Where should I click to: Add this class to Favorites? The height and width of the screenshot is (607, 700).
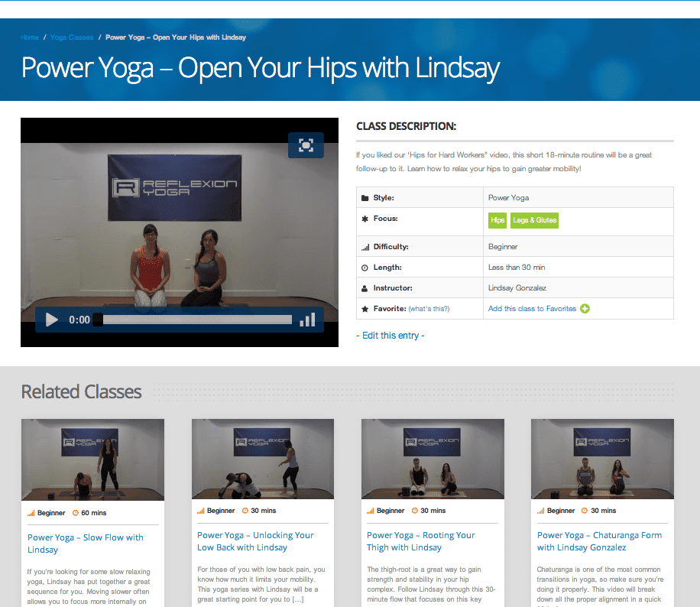[x=532, y=309]
